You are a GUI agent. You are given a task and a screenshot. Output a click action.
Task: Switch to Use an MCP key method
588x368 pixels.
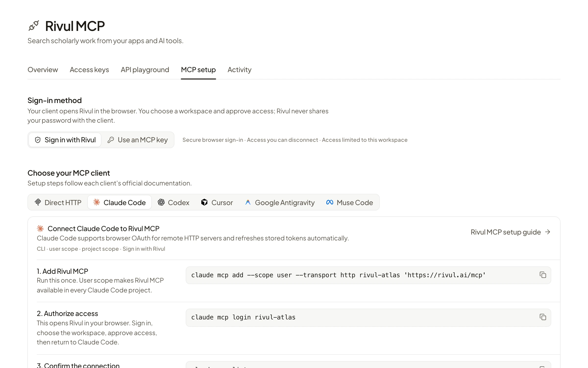pos(138,140)
